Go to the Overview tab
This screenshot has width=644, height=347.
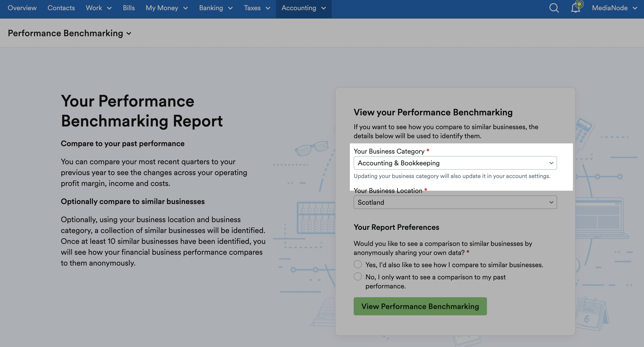pos(22,8)
